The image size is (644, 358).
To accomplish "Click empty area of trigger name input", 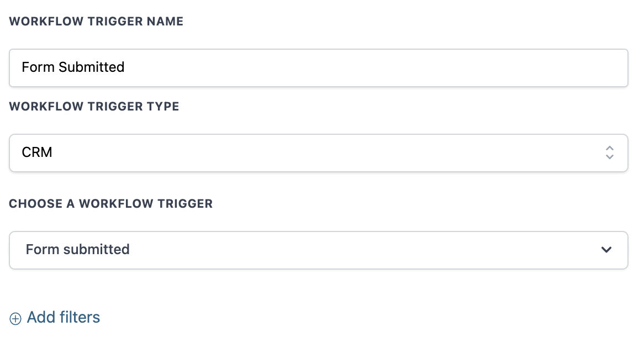I will [369, 68].
